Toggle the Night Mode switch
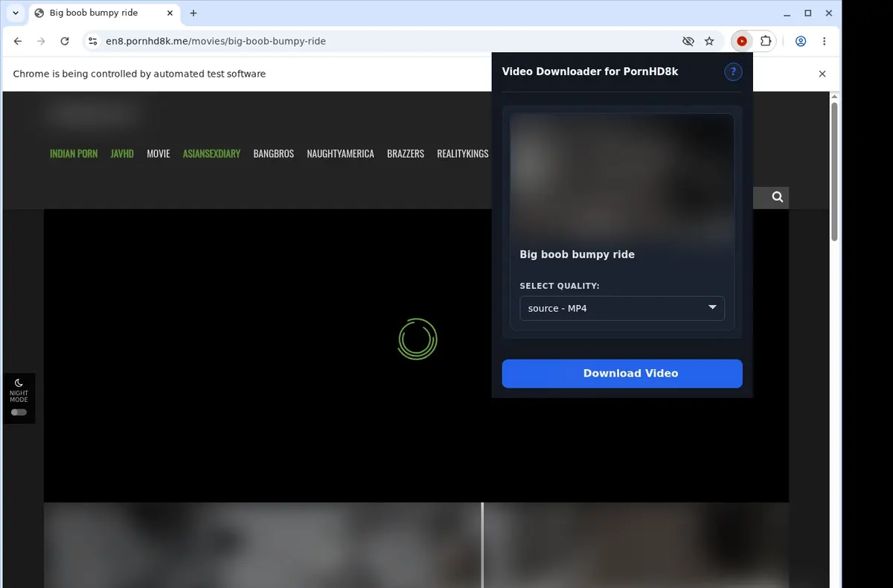The height and width of the screenshot is (588, 893). coord(19,412)
